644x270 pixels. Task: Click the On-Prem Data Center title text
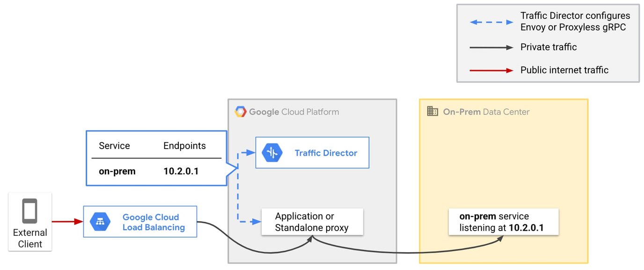(486, 112)
